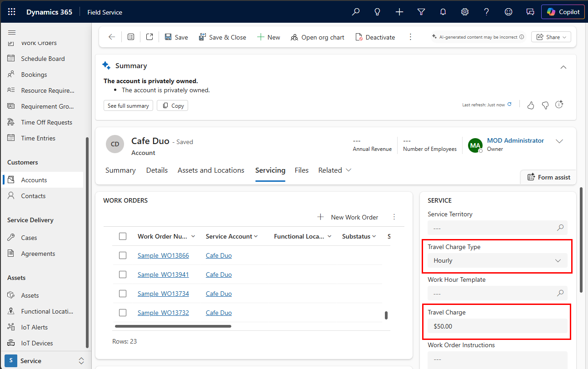Image resolution: width=588 pixels, height=369 pixels.
Task: Open work order Sample_WO13941
Action: 163,274
